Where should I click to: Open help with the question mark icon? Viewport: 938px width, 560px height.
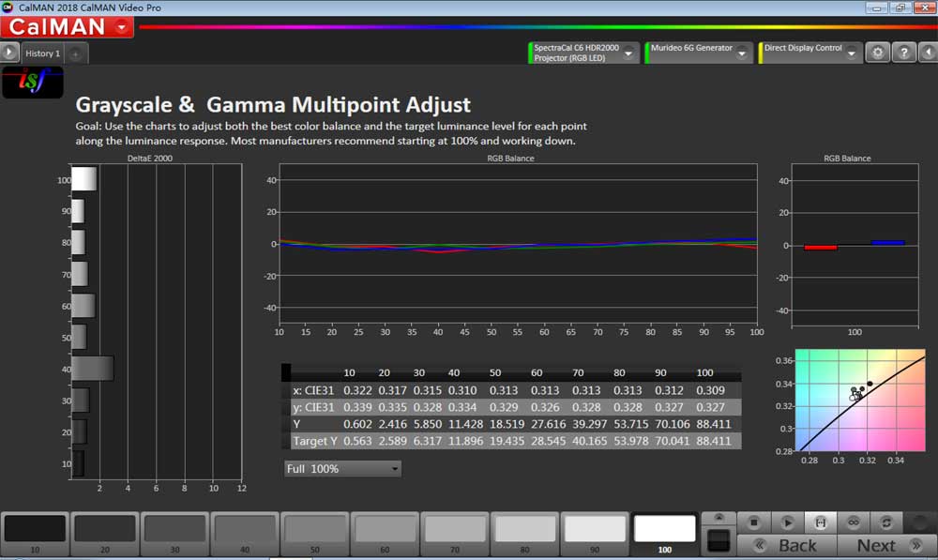[x=902, y=53]
